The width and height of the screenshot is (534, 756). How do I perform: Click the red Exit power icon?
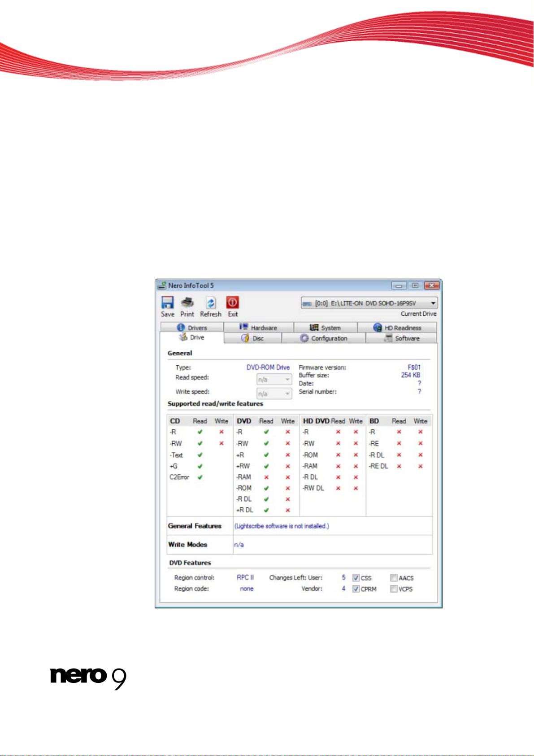232,302
